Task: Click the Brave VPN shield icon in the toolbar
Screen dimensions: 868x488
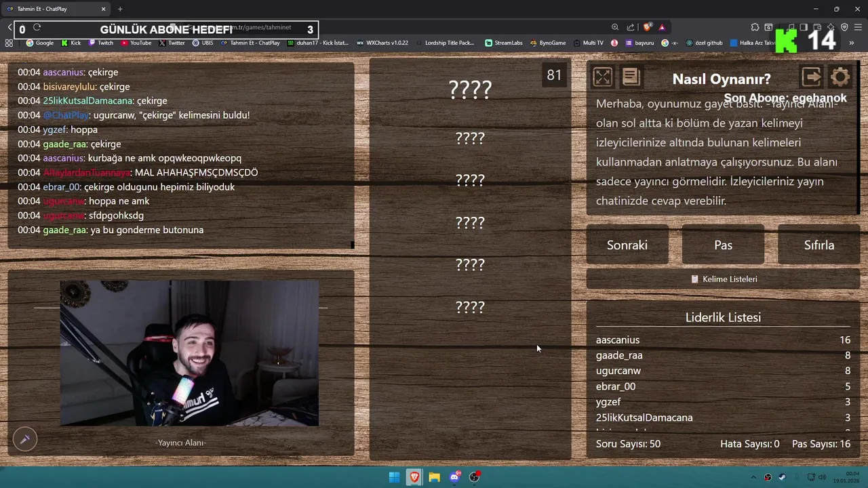Action: coord(844,27)
